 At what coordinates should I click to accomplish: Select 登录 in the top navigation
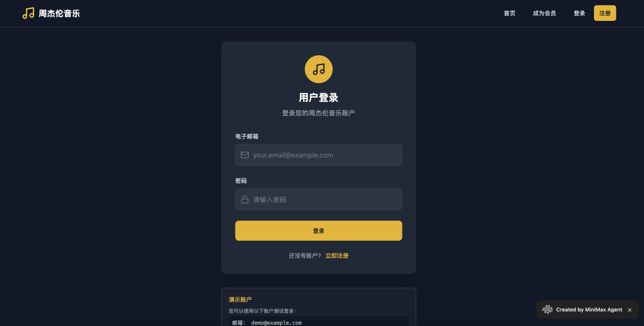tap(579, 13)
